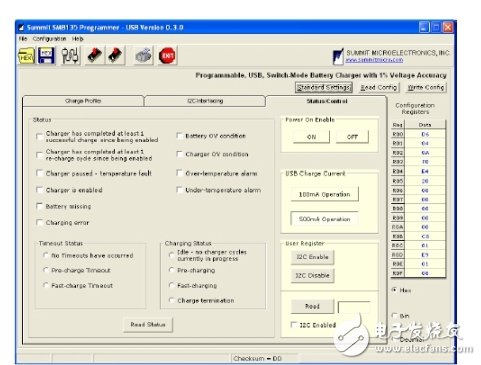
Task: Click the Checksum = DD status bar text
Action: (257, 359)
